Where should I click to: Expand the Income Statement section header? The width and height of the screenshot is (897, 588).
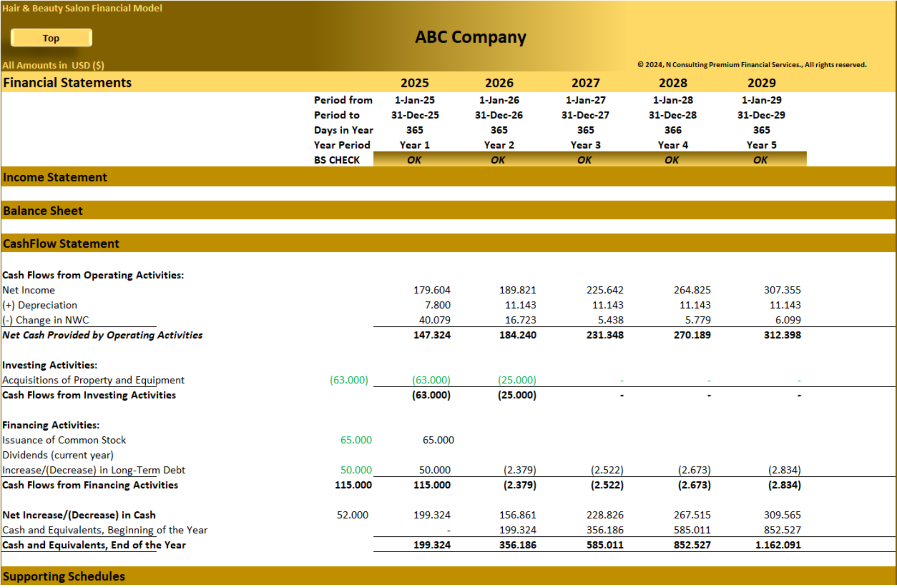pos(448,177)
